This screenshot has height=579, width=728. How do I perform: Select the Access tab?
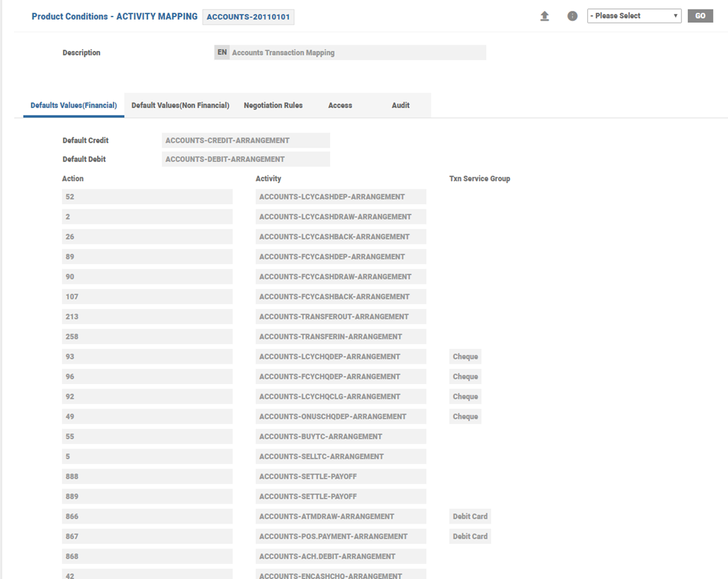[x=340, y=105]
